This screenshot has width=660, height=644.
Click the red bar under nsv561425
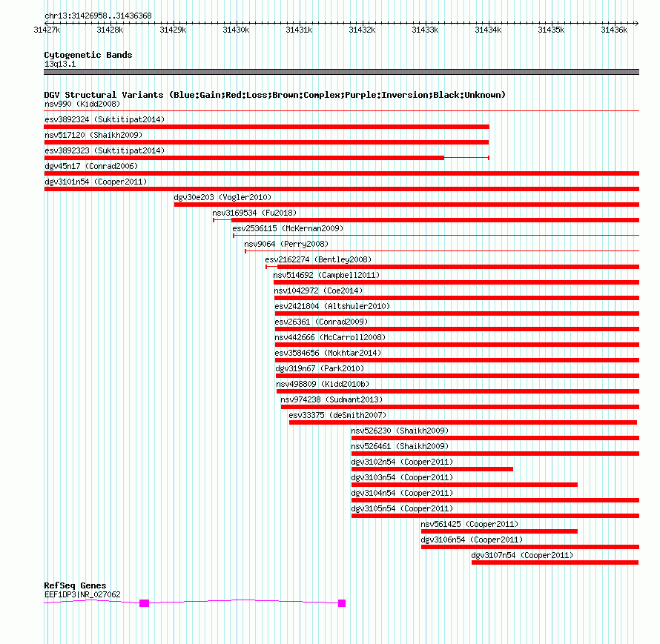(499, 531)
